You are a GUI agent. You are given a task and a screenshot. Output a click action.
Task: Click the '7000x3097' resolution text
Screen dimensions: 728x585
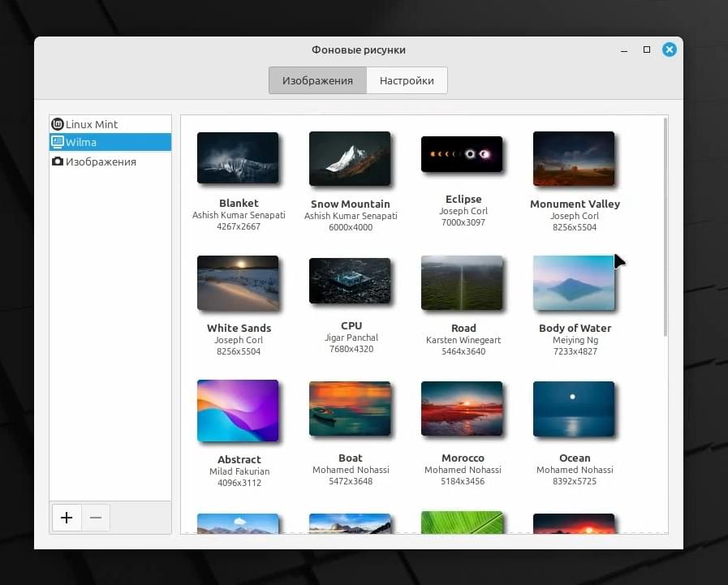point(463,222)
